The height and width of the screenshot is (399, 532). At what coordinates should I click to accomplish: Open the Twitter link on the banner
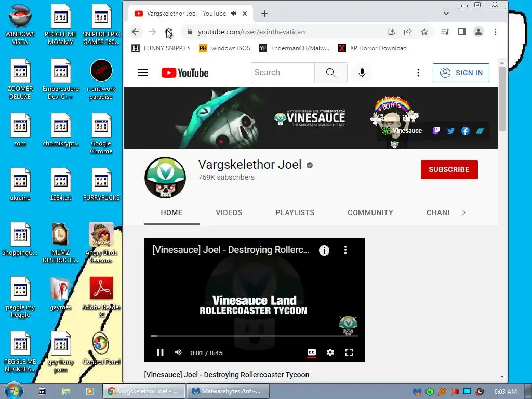(x=450, y=130)
